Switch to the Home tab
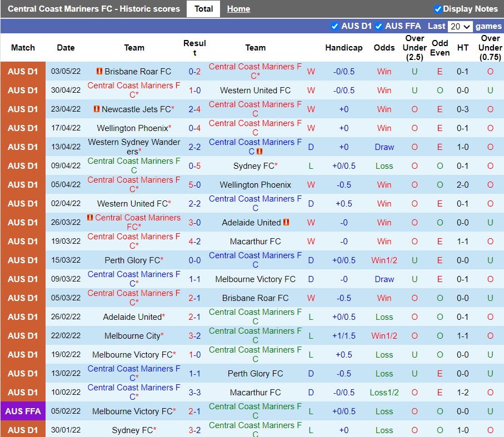 [238, 9]
